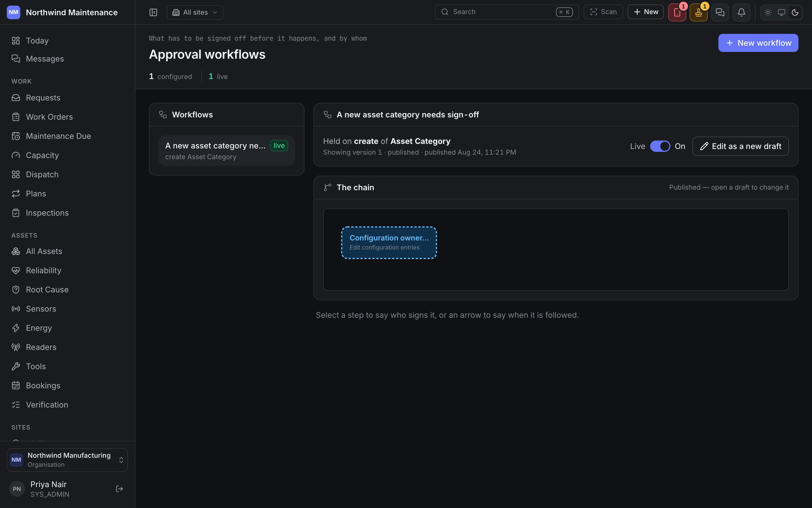Collapse the sidebar panel icon
The image size is (812, 508).
click(x=153, y=12)
